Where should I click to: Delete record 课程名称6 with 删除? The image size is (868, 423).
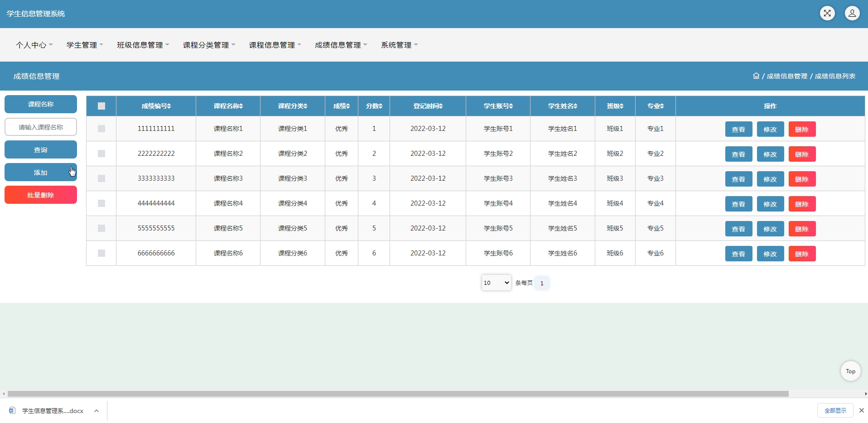coord(802,254)
